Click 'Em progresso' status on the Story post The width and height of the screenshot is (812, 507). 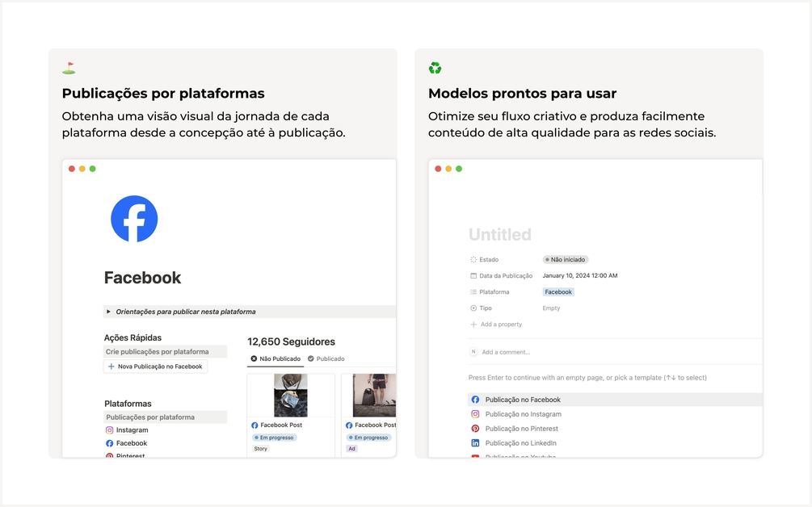(274, 438)
